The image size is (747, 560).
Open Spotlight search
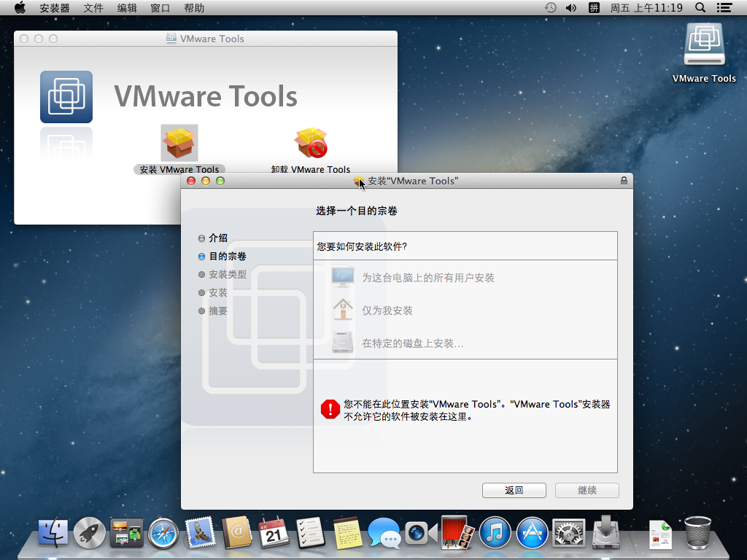[700, 7]
